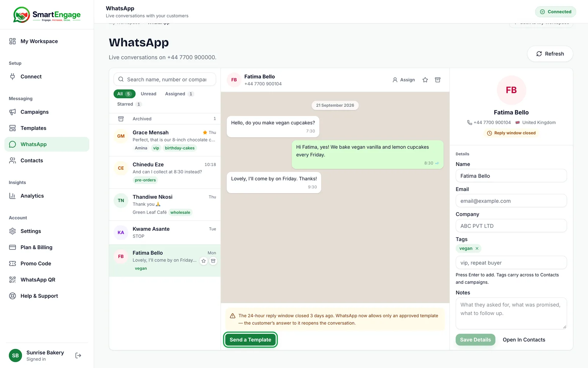Viewport: 588px width, 368px height.
Task: Open Chinedu Eze conversation
Action: click(x=165, y=173)
